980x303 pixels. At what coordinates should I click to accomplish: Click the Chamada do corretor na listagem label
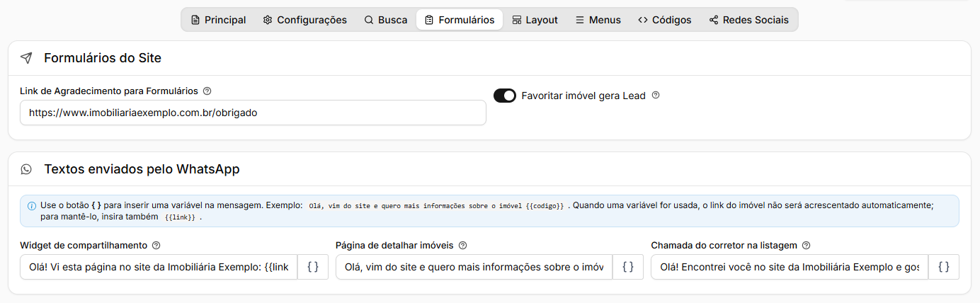(x=724, y=246)
